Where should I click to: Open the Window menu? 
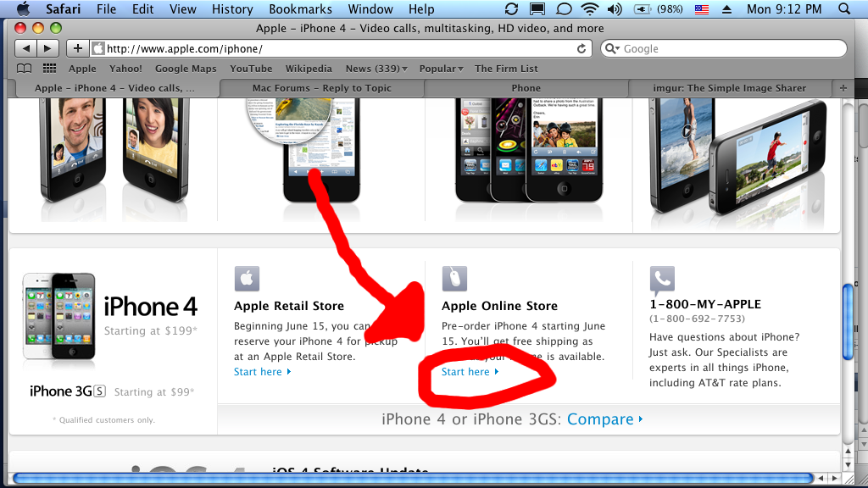coord(370,8)
